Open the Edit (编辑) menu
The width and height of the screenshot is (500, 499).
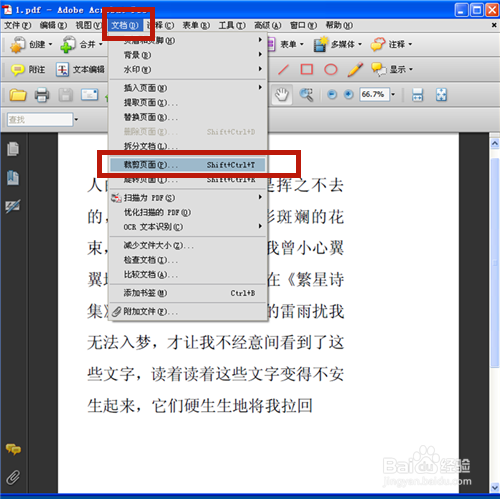[x=53, y=25]
